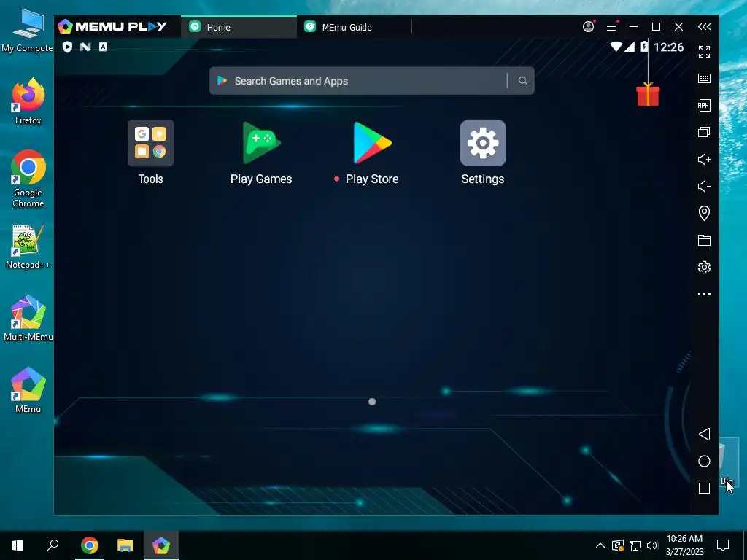Click the battery charging status icon
This screenshot has width=747, height=560.
[x=644, y=46]
